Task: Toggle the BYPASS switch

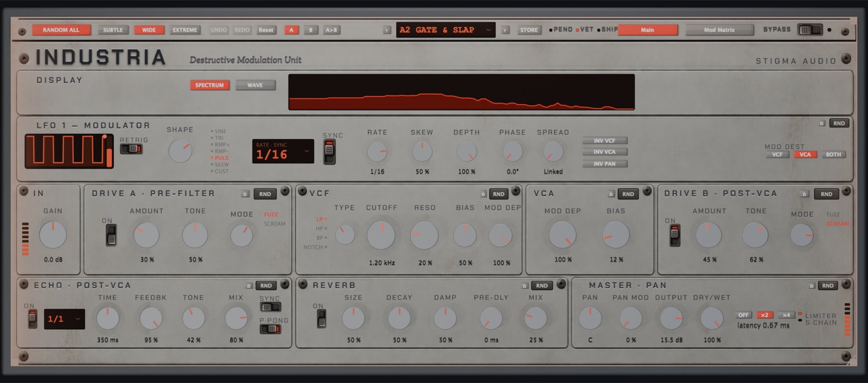Action: tap(809, 30)
